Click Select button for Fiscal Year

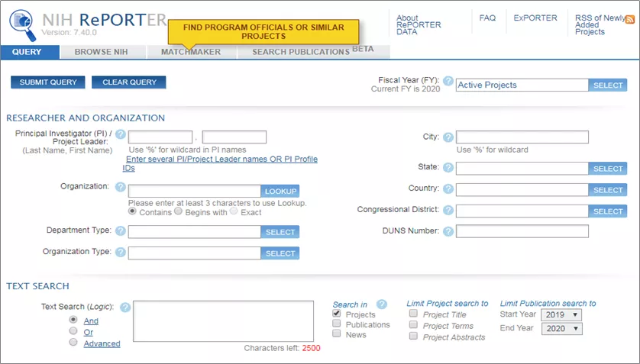click(608, 85)
